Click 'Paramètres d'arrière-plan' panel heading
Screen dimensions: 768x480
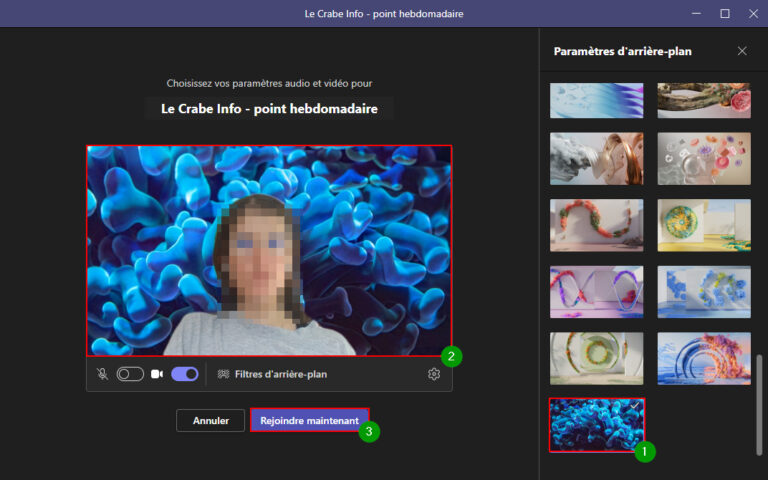pyautogui.click(x=623, y=51)
